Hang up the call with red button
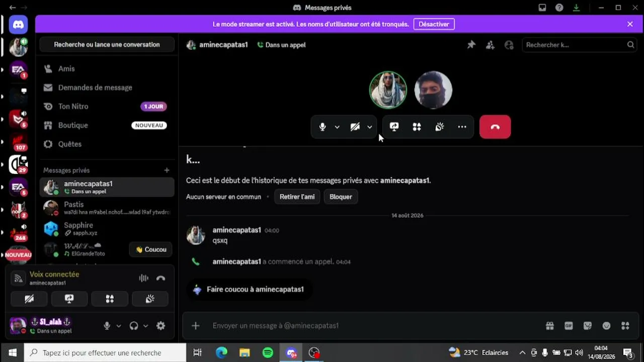Image resolution: width=644 pixels, height=362 pixels. (495, 127)
